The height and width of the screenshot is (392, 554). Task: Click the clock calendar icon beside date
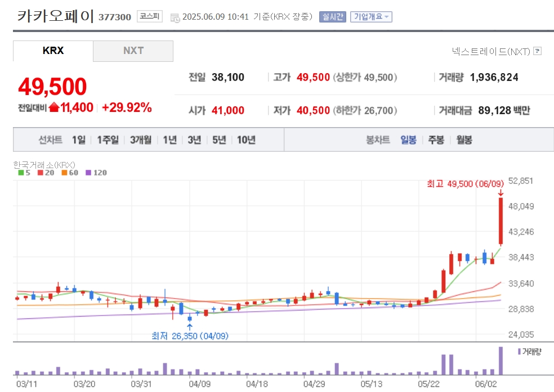175,17
